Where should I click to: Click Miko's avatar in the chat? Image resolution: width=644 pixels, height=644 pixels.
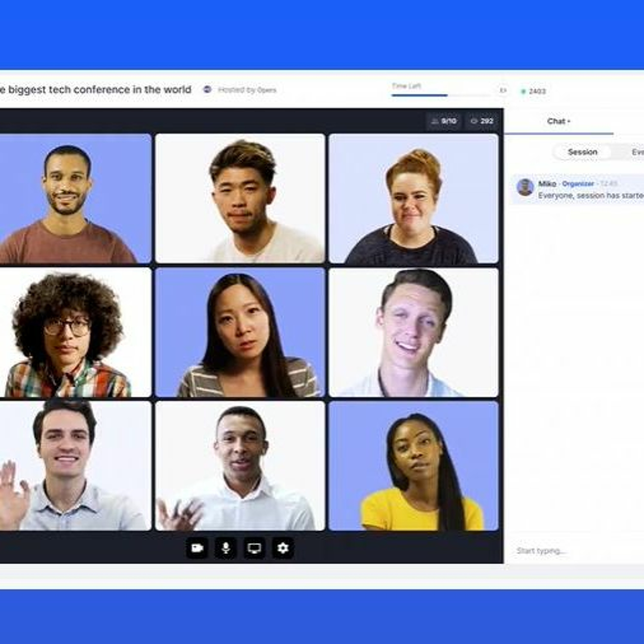pos(525,187)
